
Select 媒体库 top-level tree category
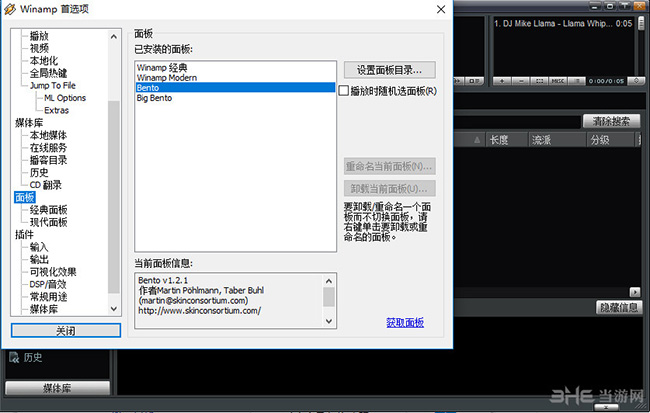pos(29,123)
